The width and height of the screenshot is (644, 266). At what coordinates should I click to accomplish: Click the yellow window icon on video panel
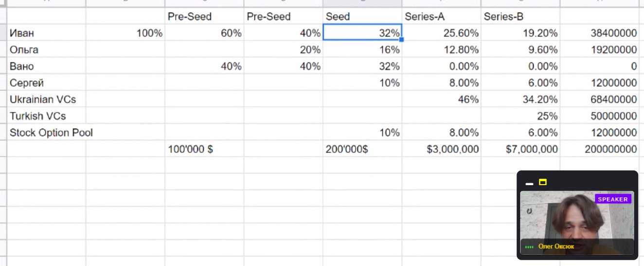coord(543,183)
